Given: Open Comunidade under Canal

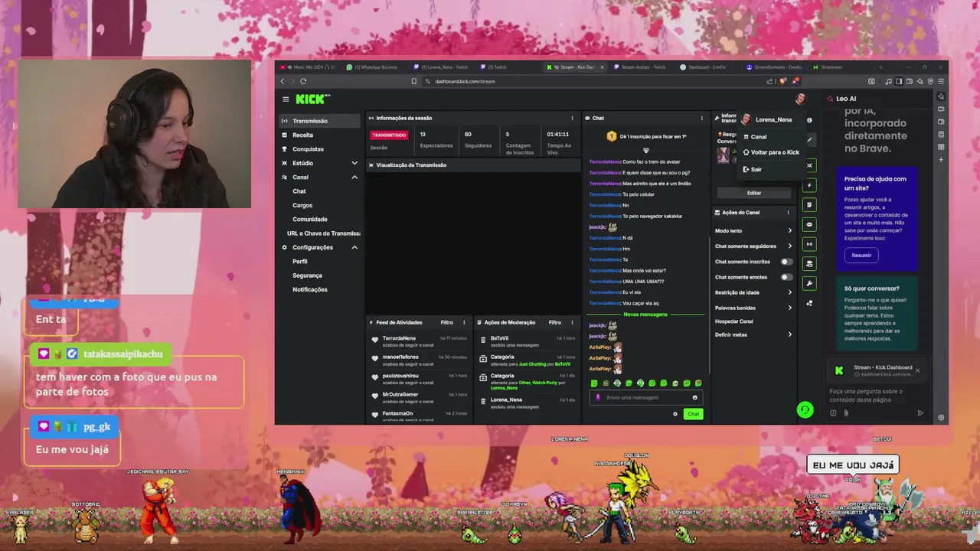Looking at the screenshot, I should coord(310,219).
